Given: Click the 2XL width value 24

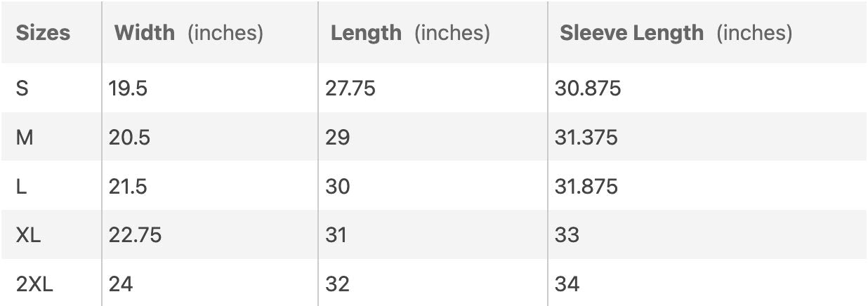Looking at the screenshot, I should click(x=121, y=284).
